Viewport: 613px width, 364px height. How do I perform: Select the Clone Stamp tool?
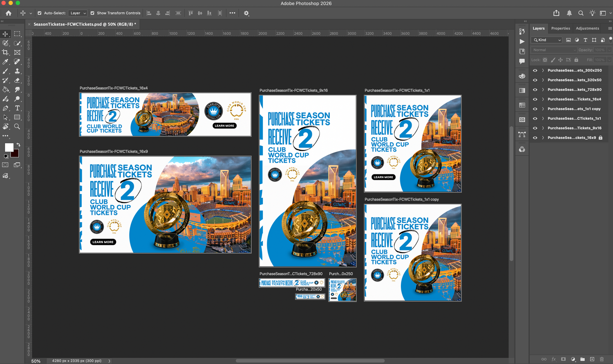tap(17, 71)
